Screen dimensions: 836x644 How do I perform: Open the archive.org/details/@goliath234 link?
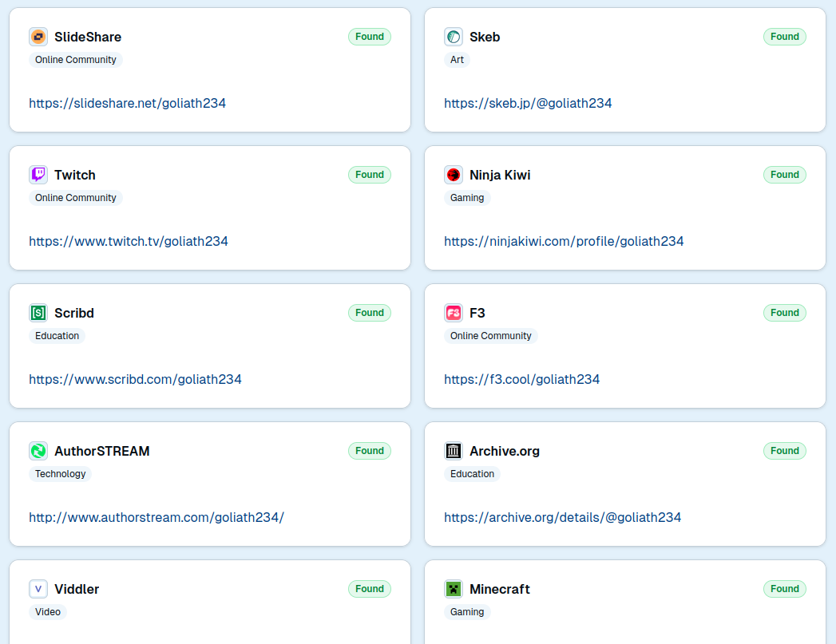click(x=562, y=517)
